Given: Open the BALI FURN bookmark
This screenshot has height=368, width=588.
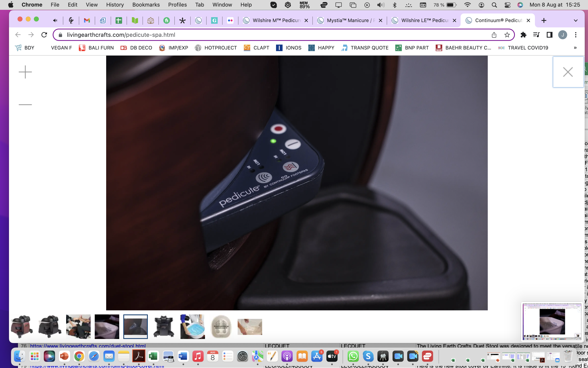Looking at the screenshot, I should pos(96,48).
